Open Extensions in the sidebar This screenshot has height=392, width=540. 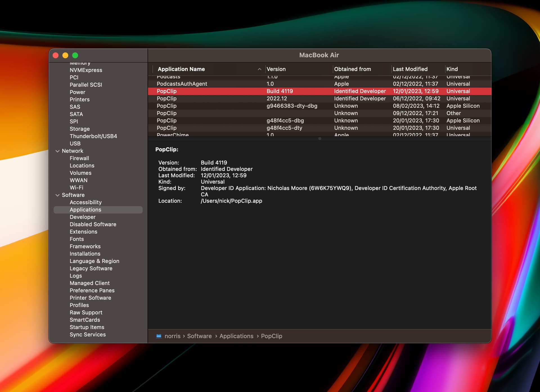pos(84,232)
